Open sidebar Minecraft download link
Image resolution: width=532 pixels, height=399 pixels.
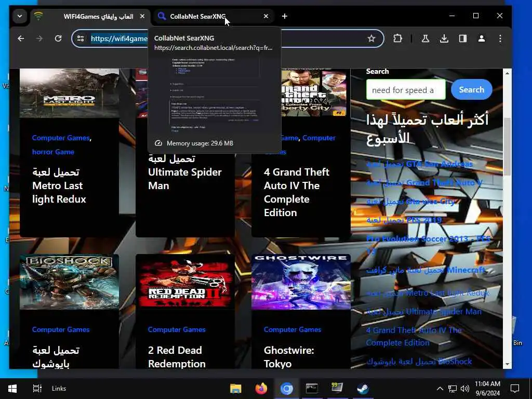(426, 270)
